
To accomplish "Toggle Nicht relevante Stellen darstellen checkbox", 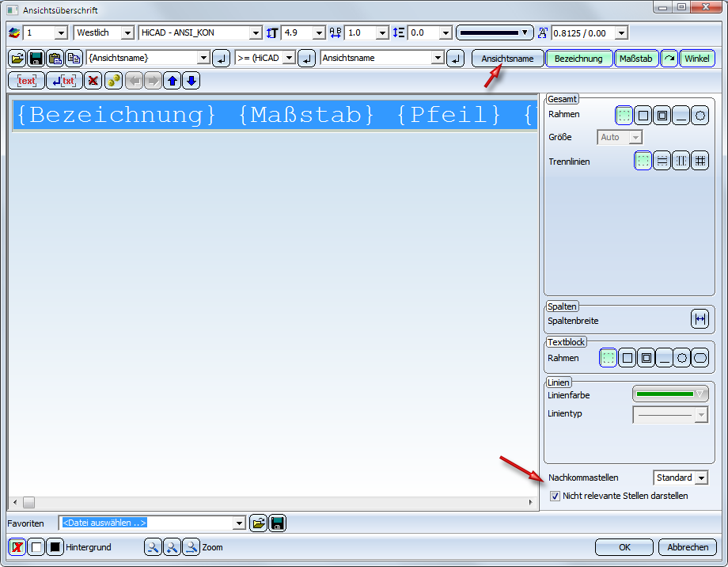I will (x=555, y=496).
